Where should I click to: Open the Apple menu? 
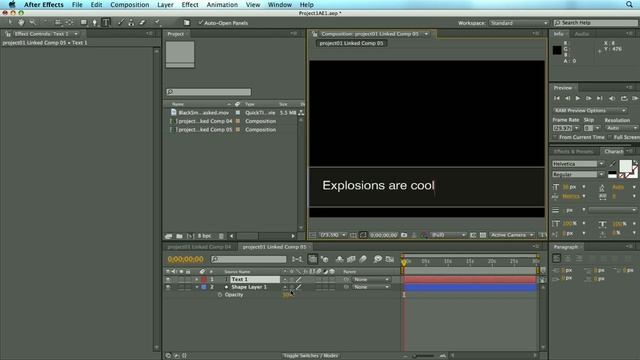click(12, 5)
